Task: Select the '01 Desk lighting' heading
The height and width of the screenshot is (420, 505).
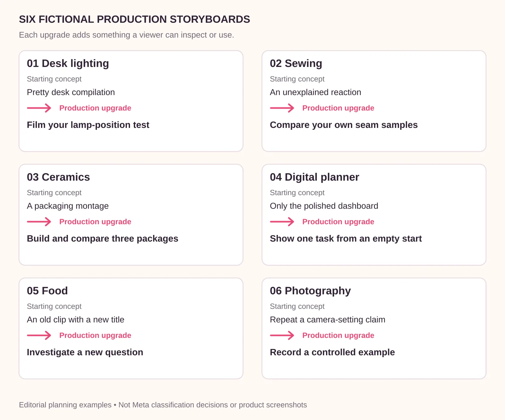Action: [x=68, y=63]
